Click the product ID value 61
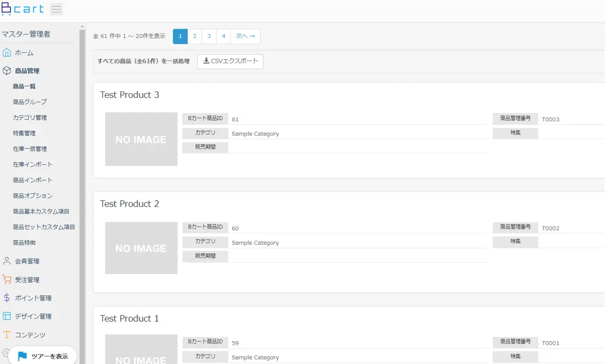610x364 pixels. click(235, 119)
